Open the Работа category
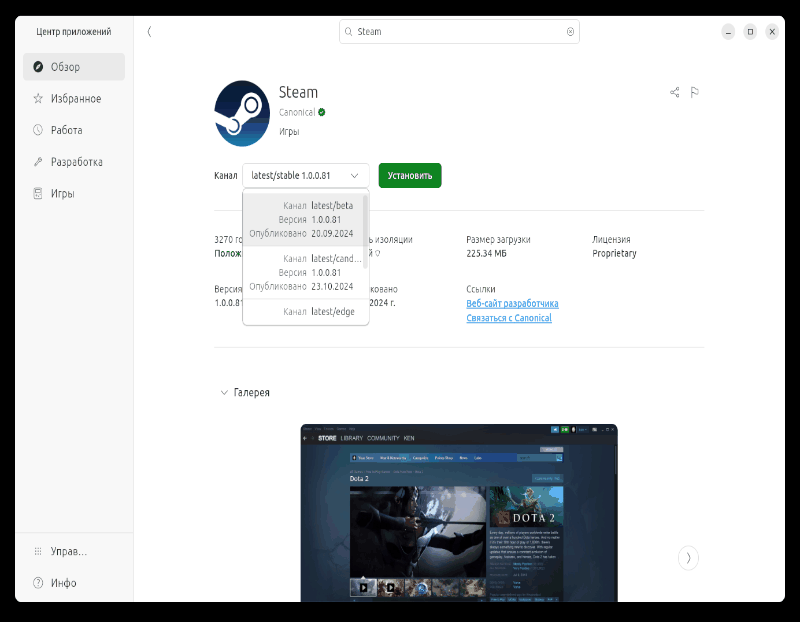This screenshot has height=622, width=800. tap(74, 130)
